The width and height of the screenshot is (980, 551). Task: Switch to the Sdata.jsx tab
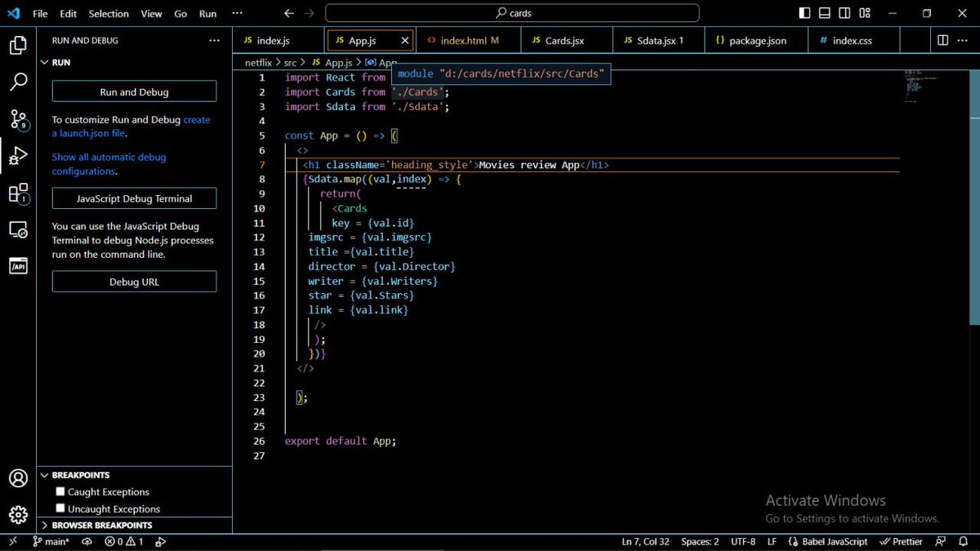pyautogui.click(x=658, y=40)
